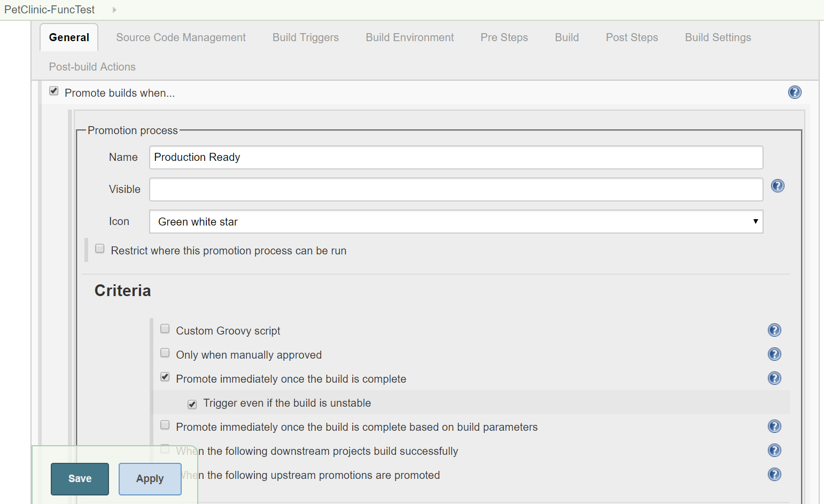The height and width of the screenshot is (504, 824).
Task: Help icon for downstream projects build successfully
Action: [x=774, y=451]
